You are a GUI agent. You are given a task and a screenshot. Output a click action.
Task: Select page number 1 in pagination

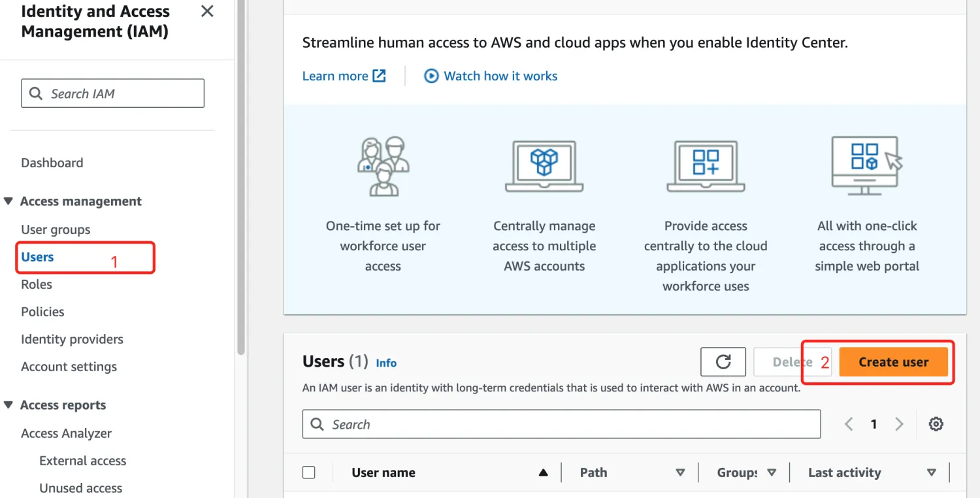click(874, 424)
